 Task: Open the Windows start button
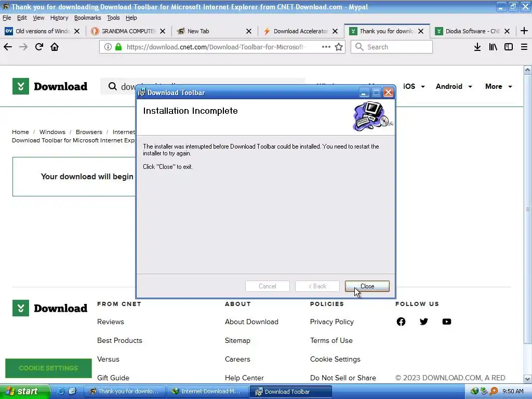24,392
